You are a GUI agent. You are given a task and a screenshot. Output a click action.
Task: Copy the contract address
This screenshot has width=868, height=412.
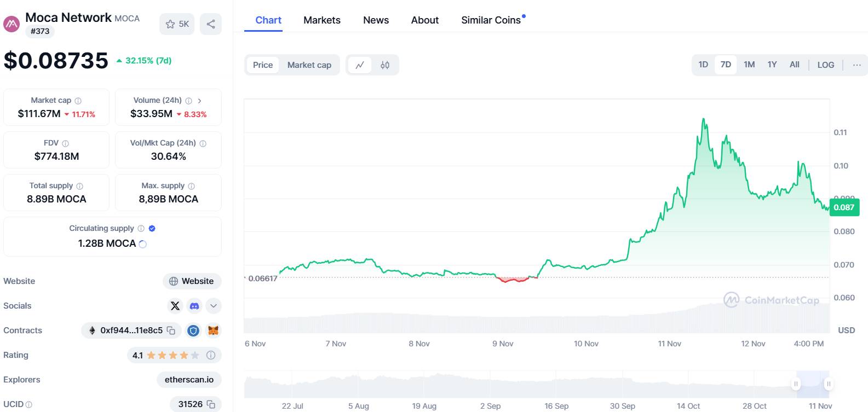171,330
